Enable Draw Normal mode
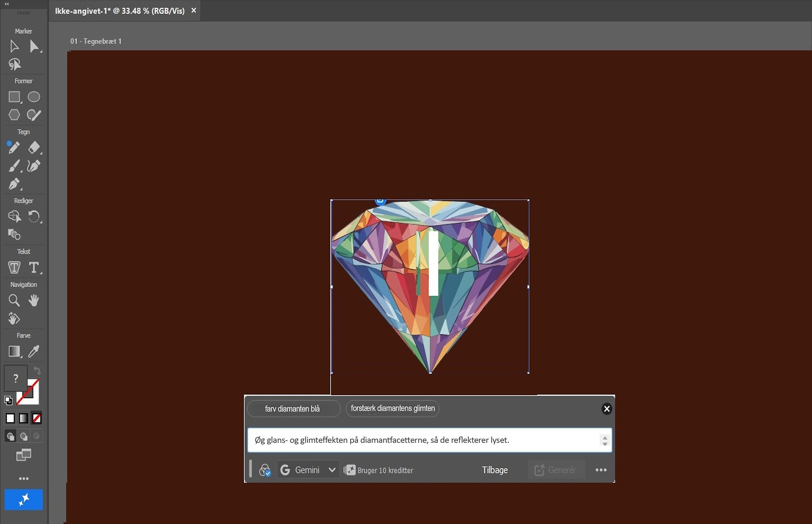The width and height of the screenshot is (812, 524). pyautogui.click(x=11, y=436)
